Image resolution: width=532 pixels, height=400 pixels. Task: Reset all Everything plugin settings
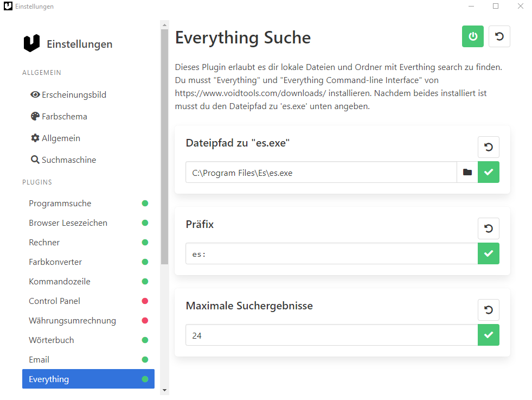pyautogui.click(x=499, y=36)
